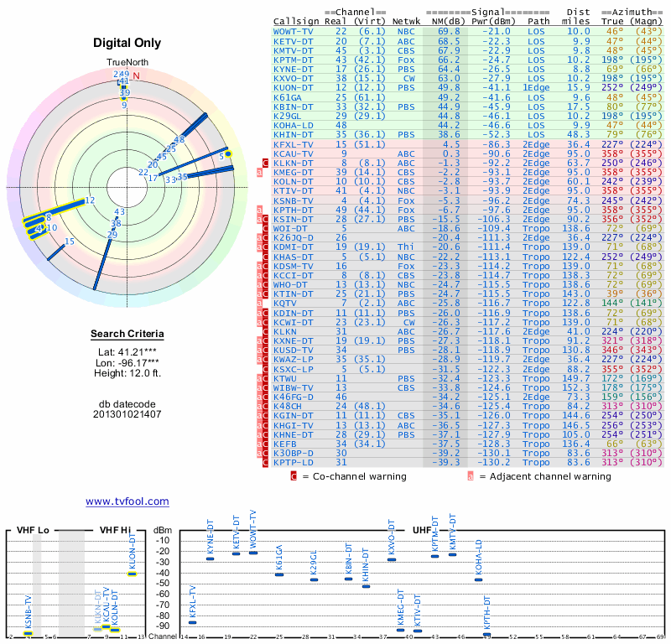This screenshot has height=644, width=671.
Task: Open K61GA callsign link in the table
Action: pyautogui.click(x=288, y=97)
